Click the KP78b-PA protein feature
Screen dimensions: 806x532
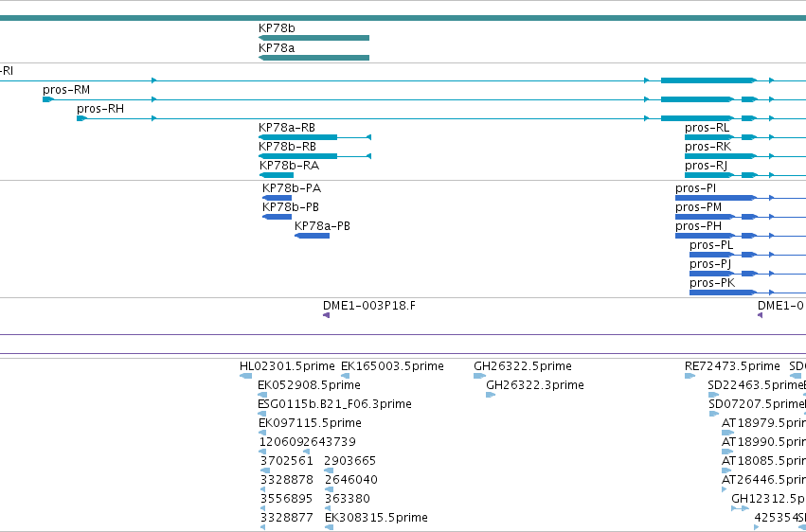click(x=278, y=198)
